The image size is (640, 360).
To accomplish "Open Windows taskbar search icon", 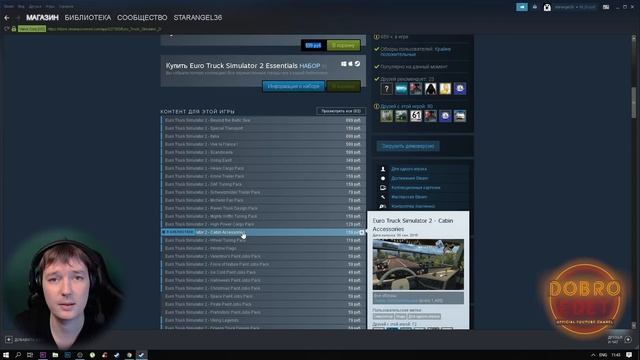I will [18, 355].
